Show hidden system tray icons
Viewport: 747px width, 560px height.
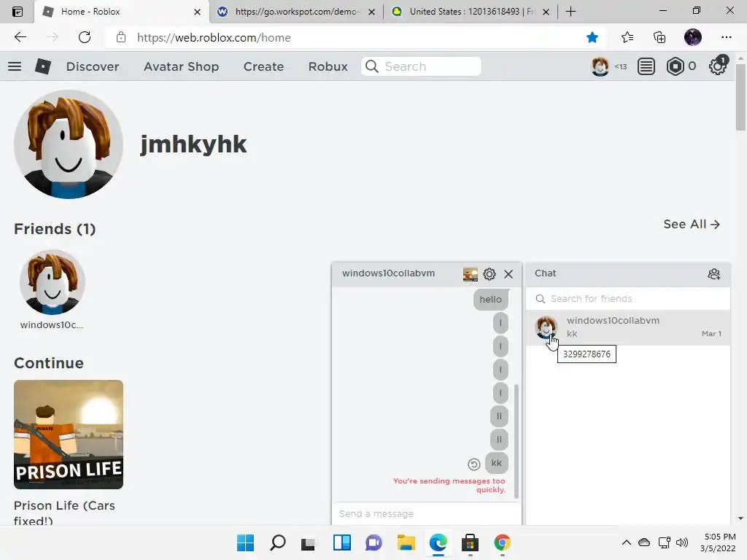coord(627,542)
